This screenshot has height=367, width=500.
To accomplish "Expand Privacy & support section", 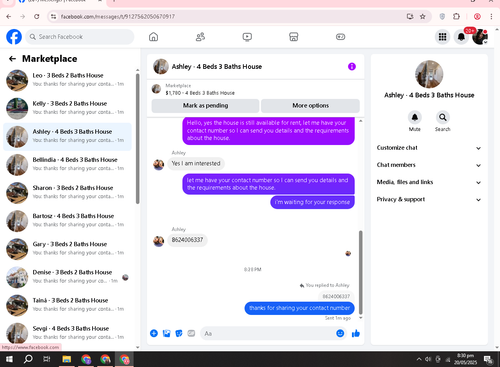I will point(429,200).
